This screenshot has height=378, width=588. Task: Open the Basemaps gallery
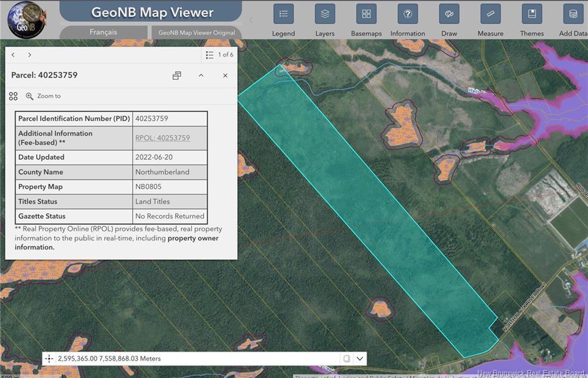[366, 14]
